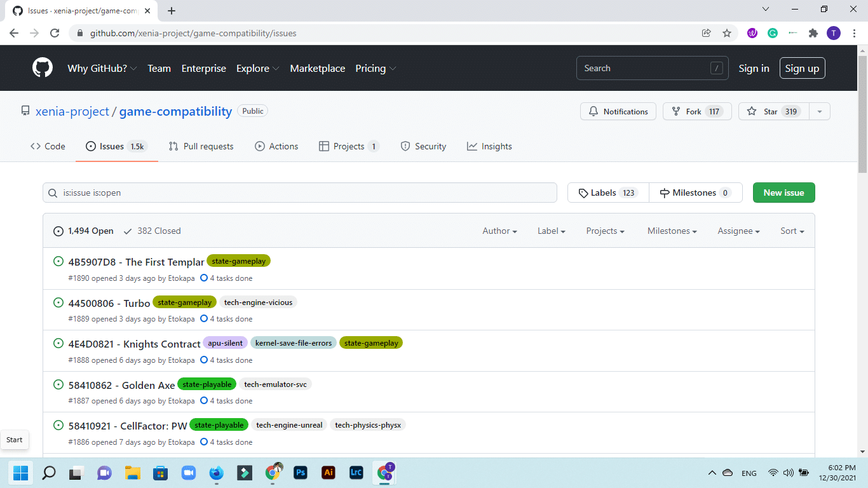This screenshot has height=488, width=868.
Task: Open Windows Search from the taskbar
Action: (49, 473)
